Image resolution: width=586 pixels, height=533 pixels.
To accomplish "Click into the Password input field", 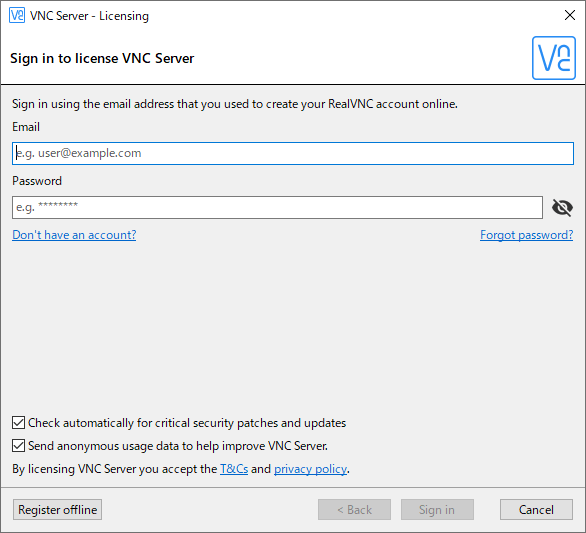I will click(277, 207).
